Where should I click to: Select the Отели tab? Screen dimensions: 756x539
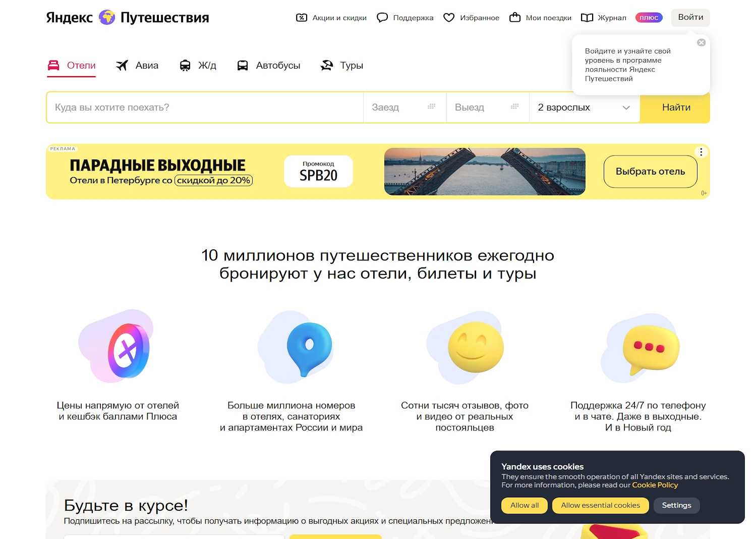[x=72, y=66]
